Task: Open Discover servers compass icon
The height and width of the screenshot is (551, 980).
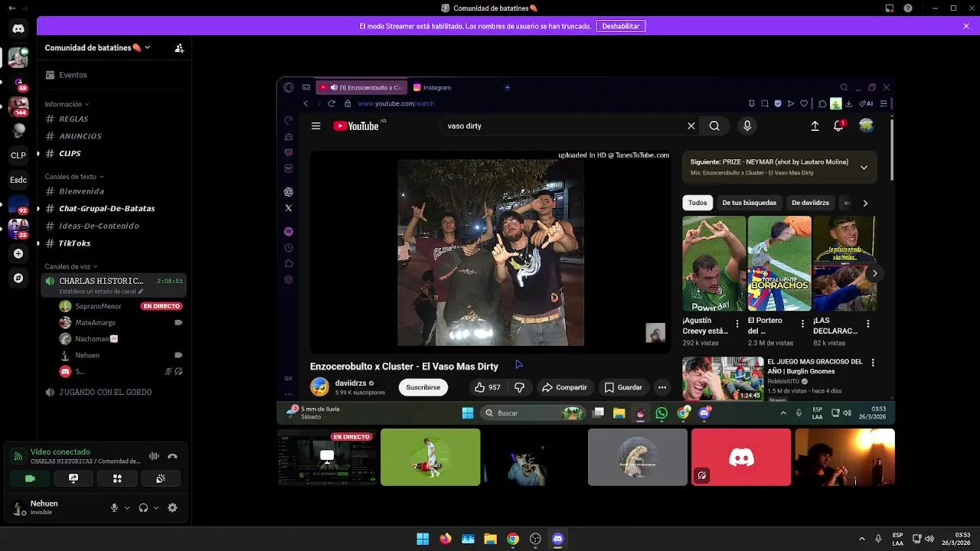Action: (18, 279)
